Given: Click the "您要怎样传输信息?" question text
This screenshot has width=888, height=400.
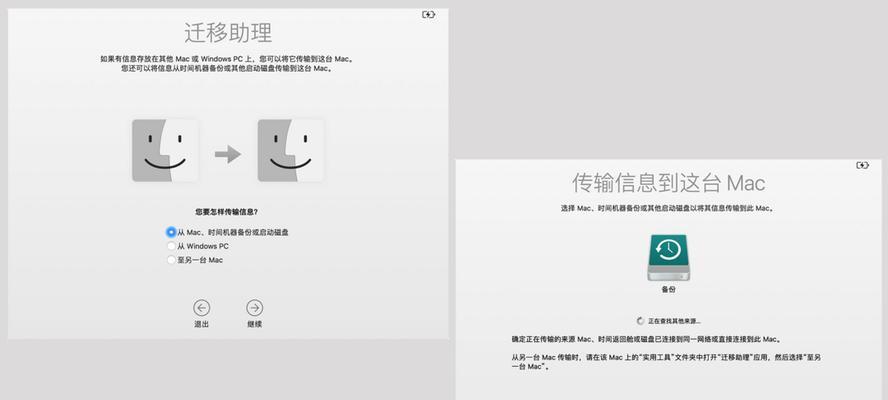Looking at the screenshot, I should [227, 212].
